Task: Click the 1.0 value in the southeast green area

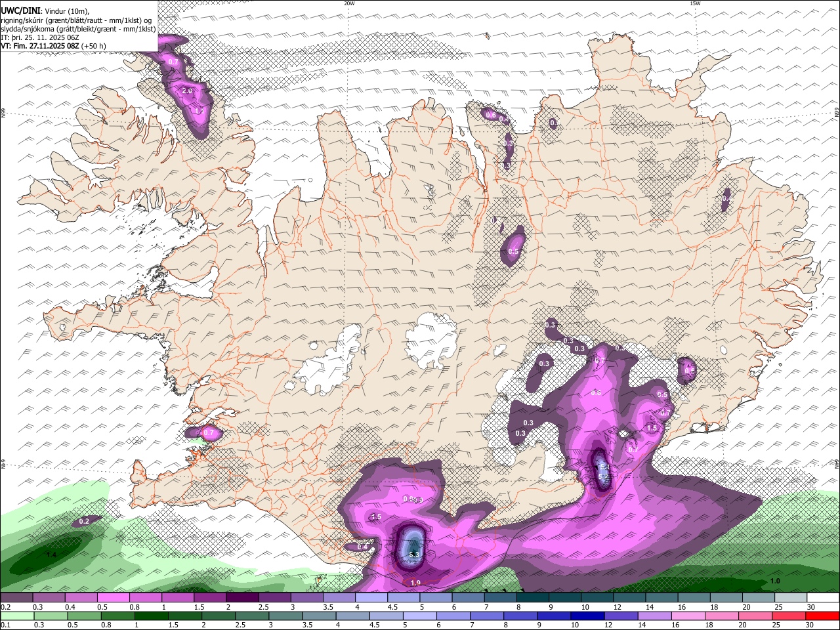Action: click(x=775, y=581)
